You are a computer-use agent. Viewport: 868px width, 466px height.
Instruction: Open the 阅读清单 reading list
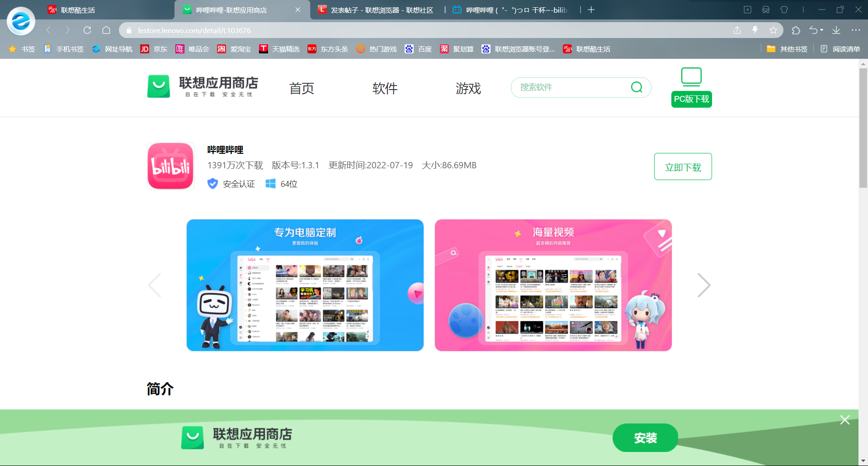coord(840,49)
